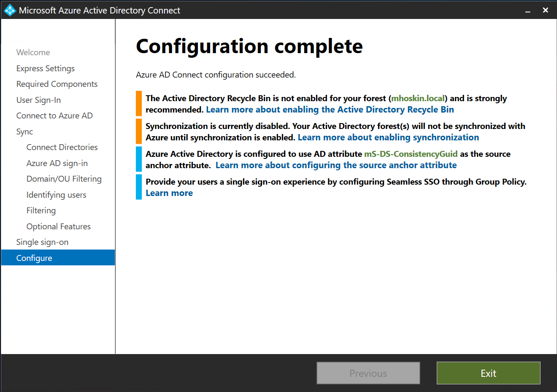Viewport: 557px width, 392px height.
Task: Open Domain/OU Filtering step
Action: 64,179
